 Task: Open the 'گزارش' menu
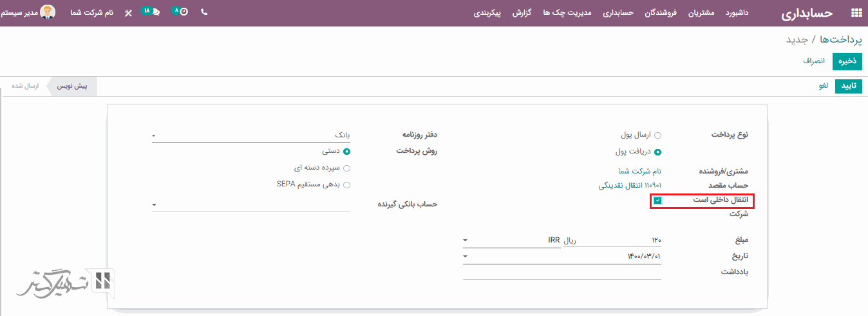pos(522,13)
